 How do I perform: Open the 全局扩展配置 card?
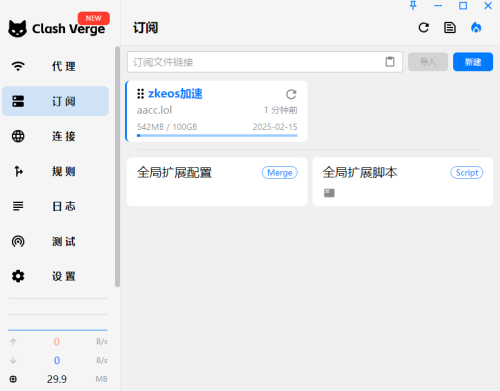[x=217, y=182]
